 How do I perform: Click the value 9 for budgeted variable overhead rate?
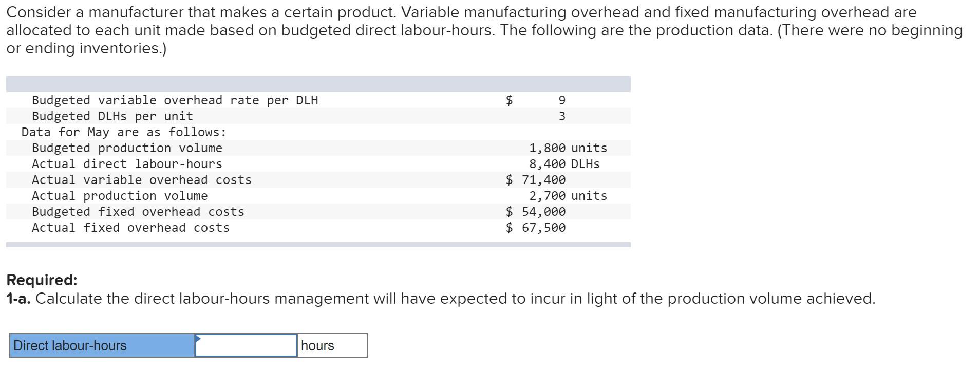coord(562,100)
